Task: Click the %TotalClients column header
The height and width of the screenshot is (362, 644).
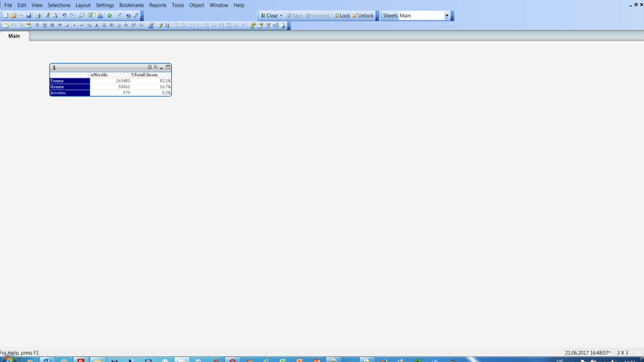Action: (151, 75)
